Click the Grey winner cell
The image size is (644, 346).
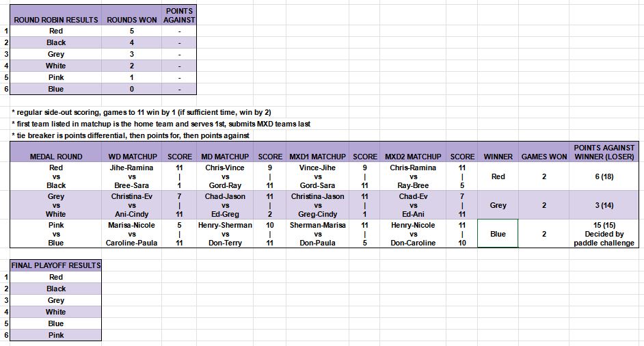coord(498,205)
